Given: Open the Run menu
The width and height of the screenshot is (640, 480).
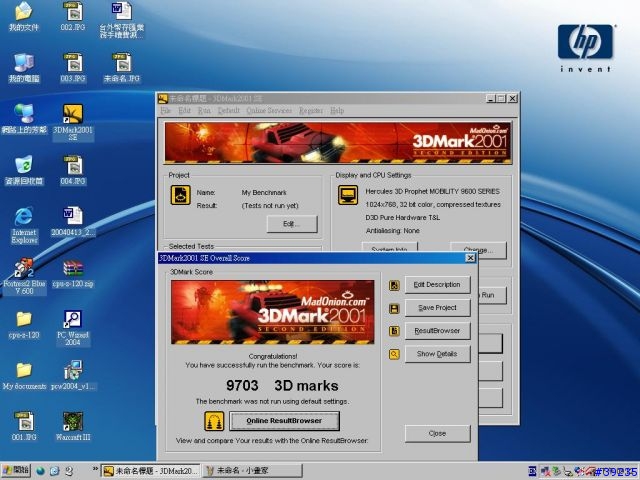Looking at the screenshot, I should click(x=204, y=111).
